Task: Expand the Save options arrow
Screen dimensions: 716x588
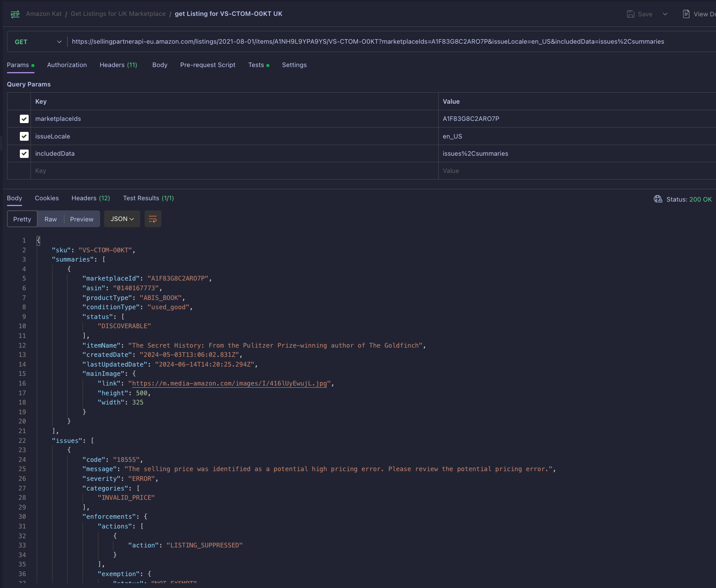Action: coord(665,14)
